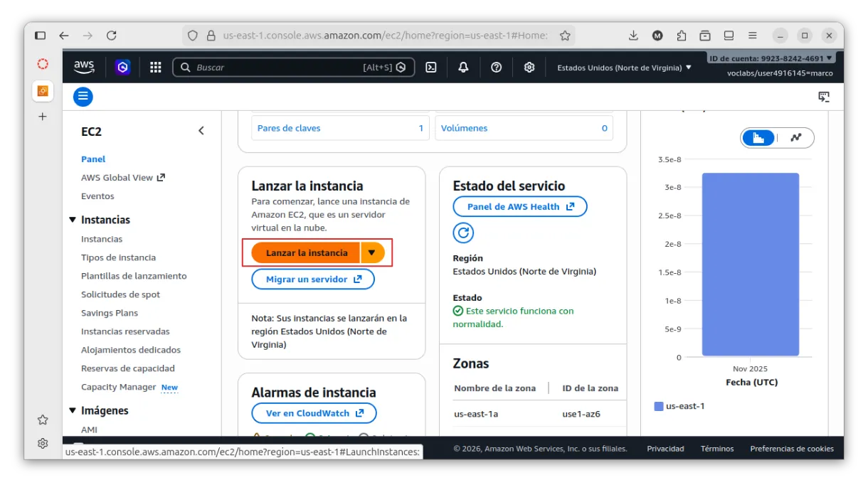Select Tipos de instancia in the sidebar
This screenshot has height=485, width=868.
[118, 257]
